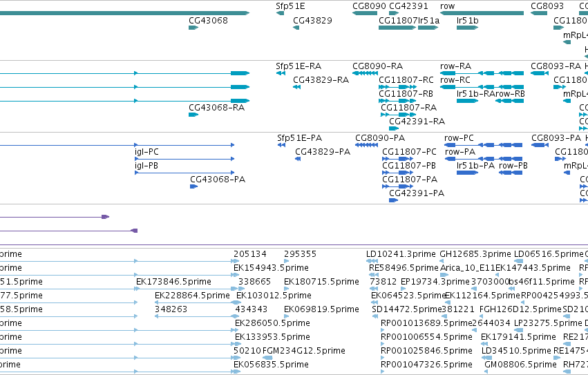Image resolution: width=588 pixels, height=375 pixels.
Task: Select the Sfp51E-PA protein label
Action: tap(300, 138)
